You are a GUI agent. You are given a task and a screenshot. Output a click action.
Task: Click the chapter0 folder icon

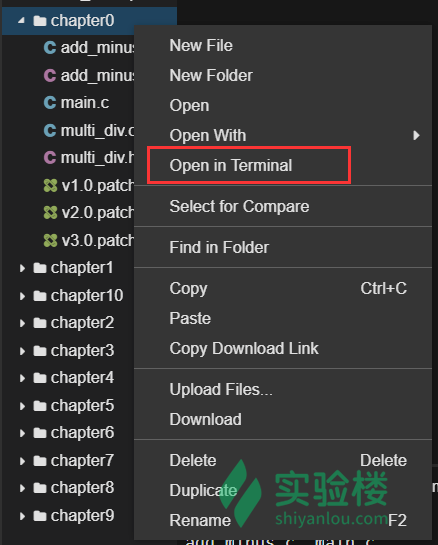coord(40,21)
